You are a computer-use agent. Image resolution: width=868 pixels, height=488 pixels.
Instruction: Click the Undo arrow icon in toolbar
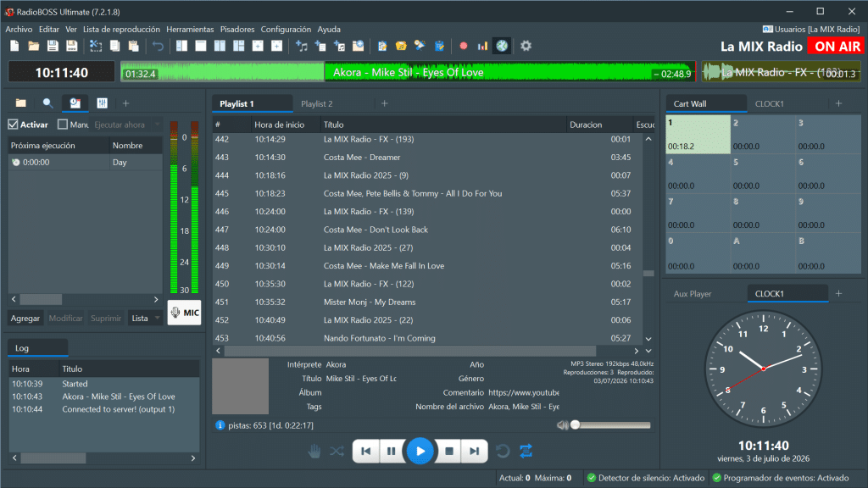click(159, 46)
